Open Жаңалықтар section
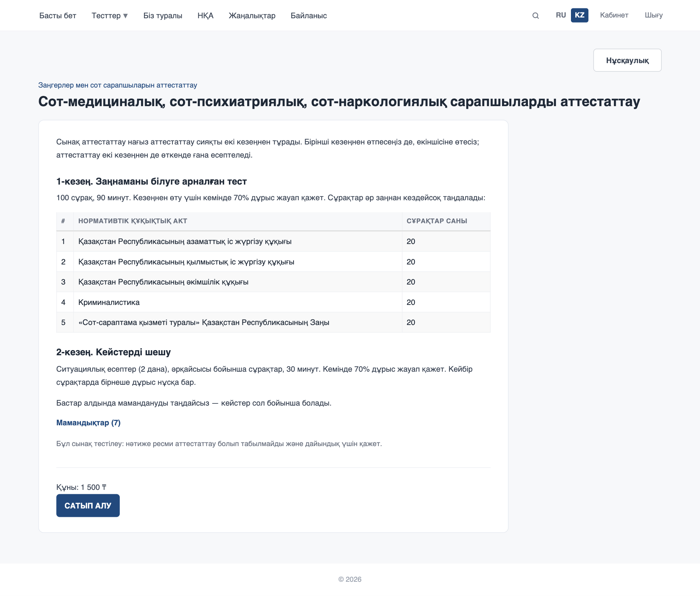The image size is (700, 596). point(252,16)
